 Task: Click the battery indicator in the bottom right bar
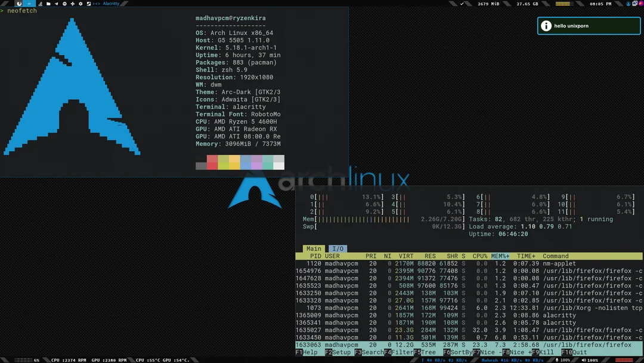click(x=624, y=359)
